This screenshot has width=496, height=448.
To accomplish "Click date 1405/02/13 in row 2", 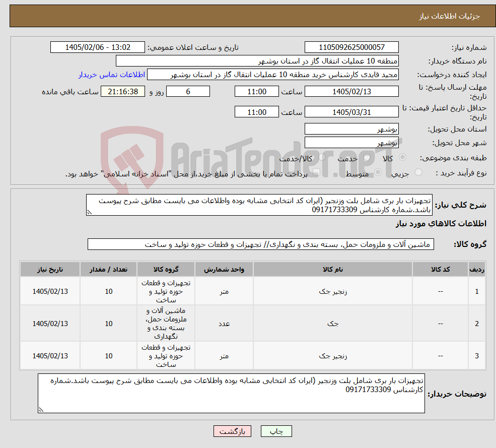I will pyautogui.click(x=50, y=324).
